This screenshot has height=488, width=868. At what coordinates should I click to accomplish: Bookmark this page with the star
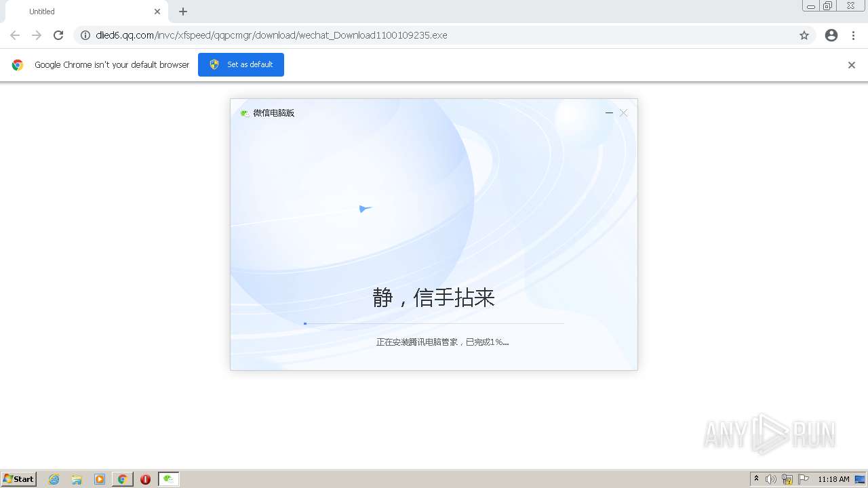[x=804, y=35]
